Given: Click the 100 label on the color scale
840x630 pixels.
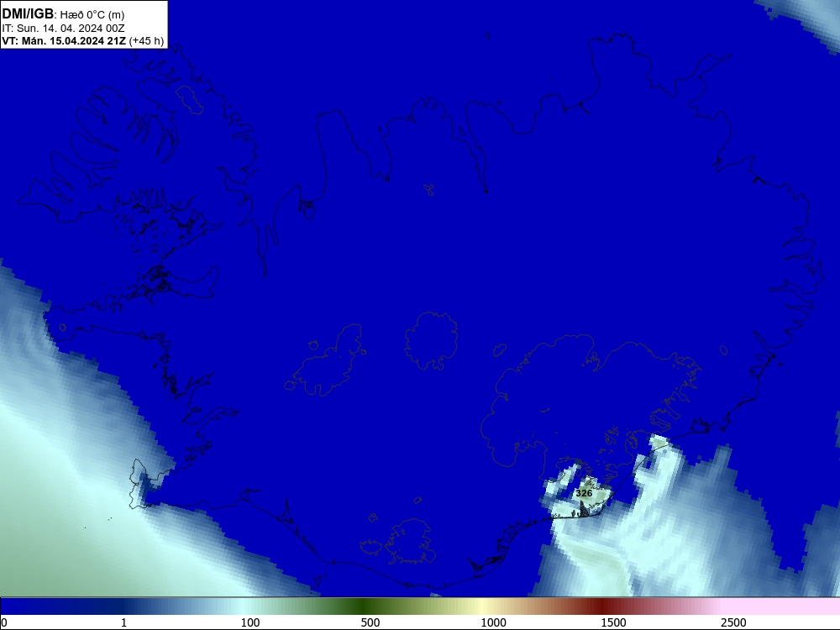Looking at the screenshot, I should [250, 622].
